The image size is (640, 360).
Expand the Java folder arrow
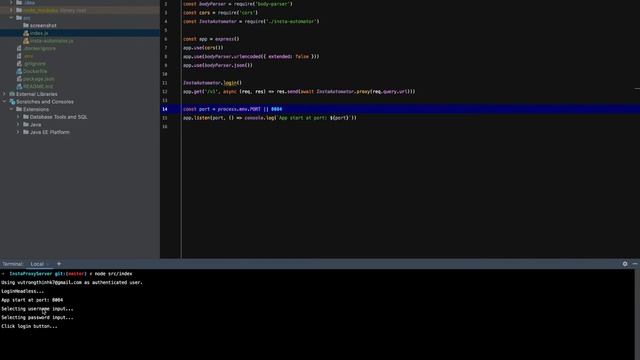18,124
